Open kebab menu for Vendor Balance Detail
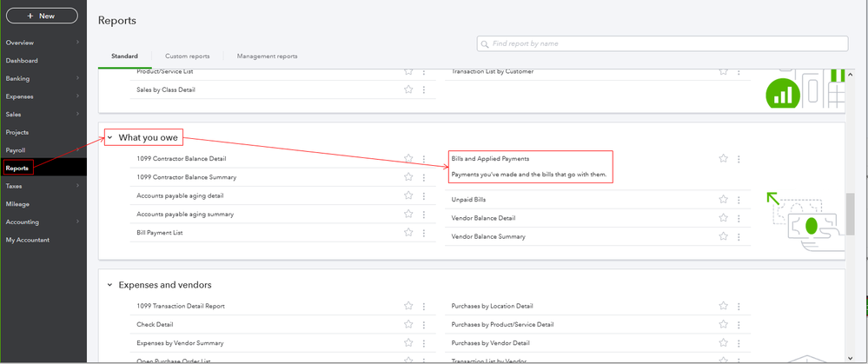Image resolution: width=868 pixels, height=364 pixels. click(x=739, y=218)
